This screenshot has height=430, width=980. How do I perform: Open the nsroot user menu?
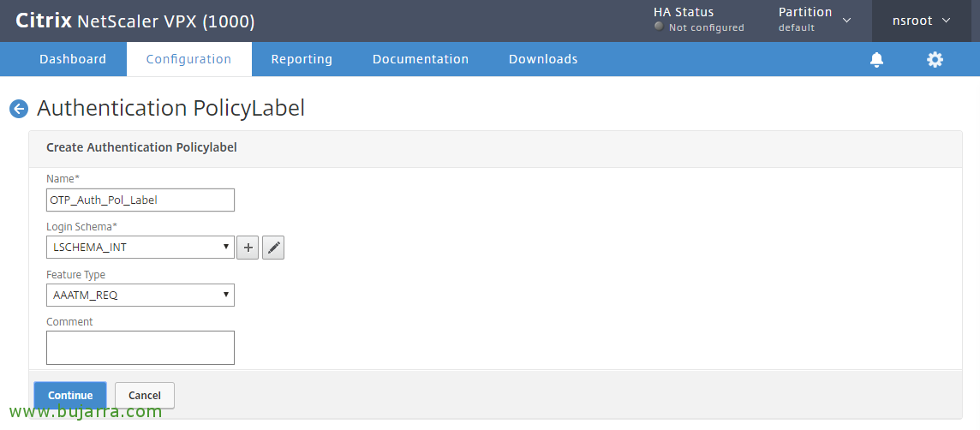click(x=921, y=21)
